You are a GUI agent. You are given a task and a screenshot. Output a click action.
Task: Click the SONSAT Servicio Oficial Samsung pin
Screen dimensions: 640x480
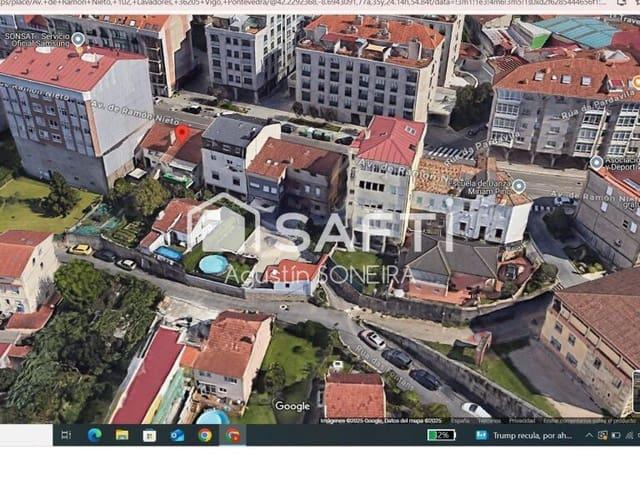tap(78, 40)
